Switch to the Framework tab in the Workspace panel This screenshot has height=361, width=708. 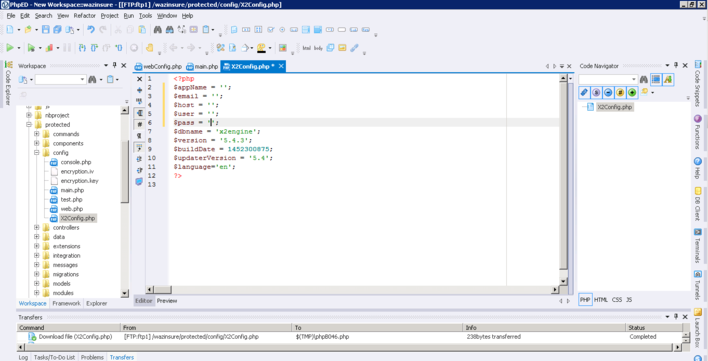coord(66,304)
